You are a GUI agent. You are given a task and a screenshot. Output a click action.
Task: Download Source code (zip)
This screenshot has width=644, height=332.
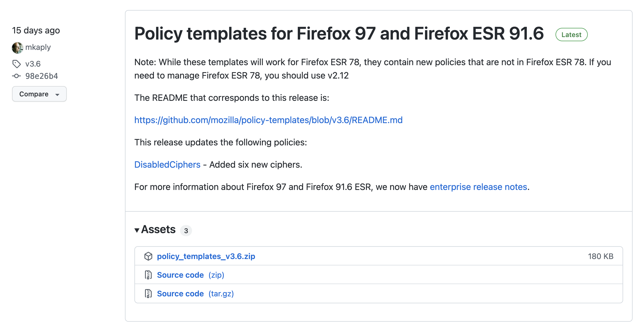click(x=191, y=275)
